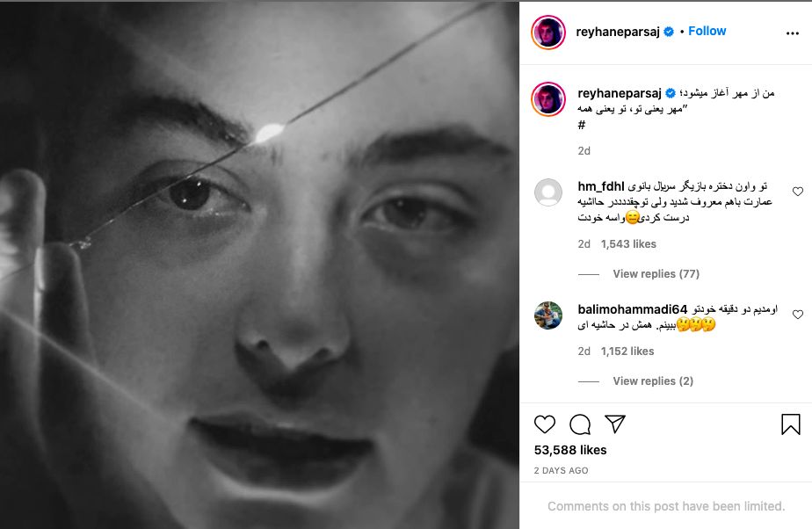The width and height of the screenshot is (812, 529).
Task: Show who gave the 1,543 likes
Action: [628, 244]
